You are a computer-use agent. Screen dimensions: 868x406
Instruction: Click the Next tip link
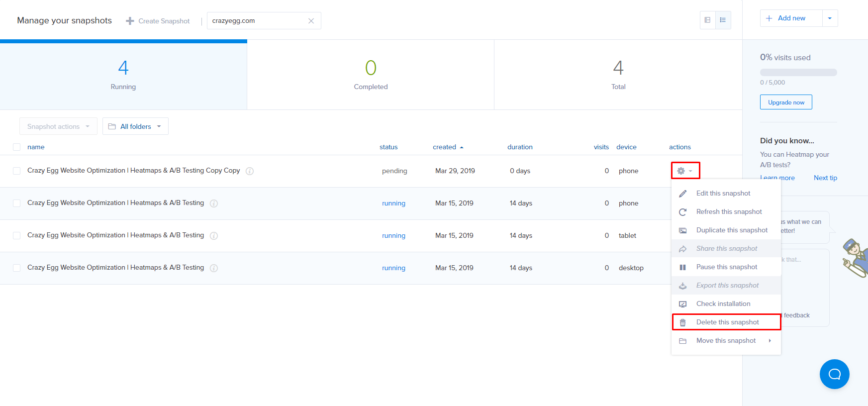tap(825, 178)
